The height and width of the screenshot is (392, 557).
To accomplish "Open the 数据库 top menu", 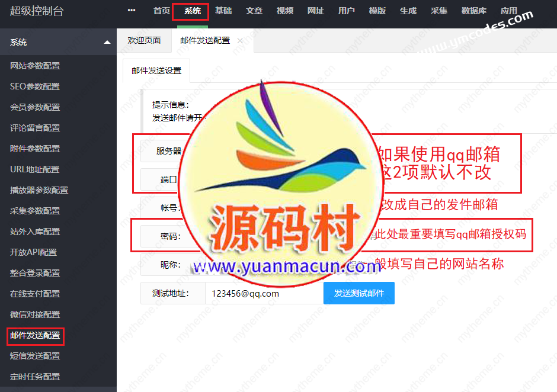I will click(x=474, y=11).
